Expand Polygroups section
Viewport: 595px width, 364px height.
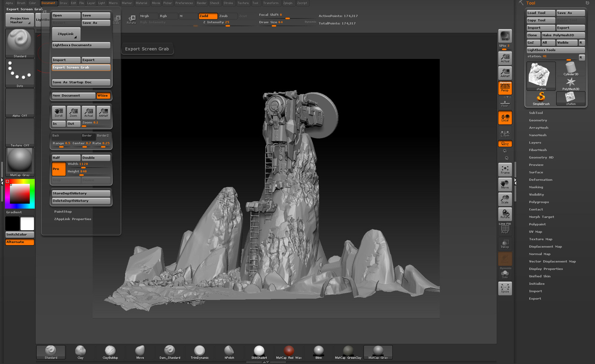pyautogui.click(x=539, y=202)
